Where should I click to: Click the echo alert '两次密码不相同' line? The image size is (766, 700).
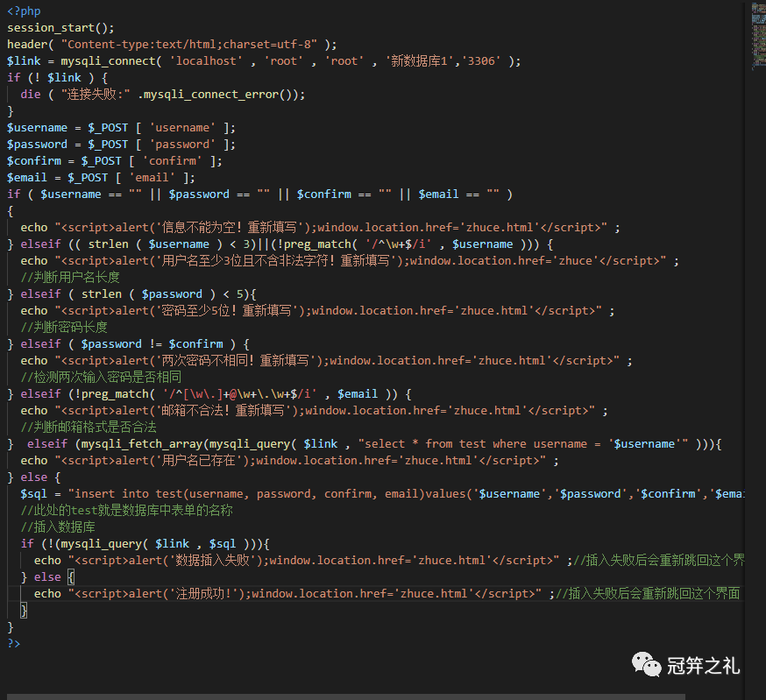tap(326, 360)
